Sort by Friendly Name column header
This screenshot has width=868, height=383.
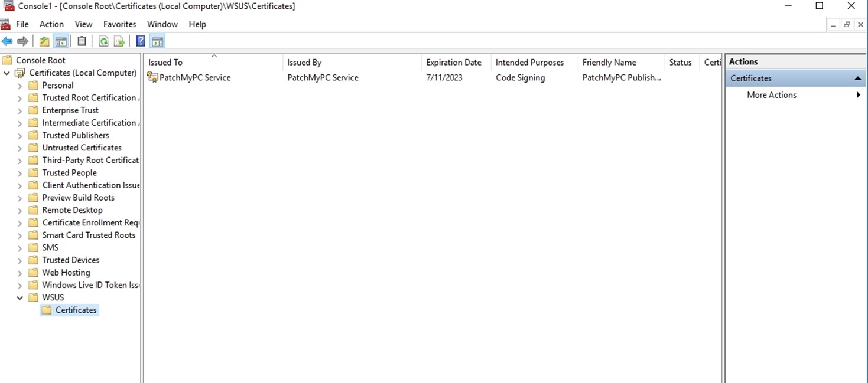621,62
